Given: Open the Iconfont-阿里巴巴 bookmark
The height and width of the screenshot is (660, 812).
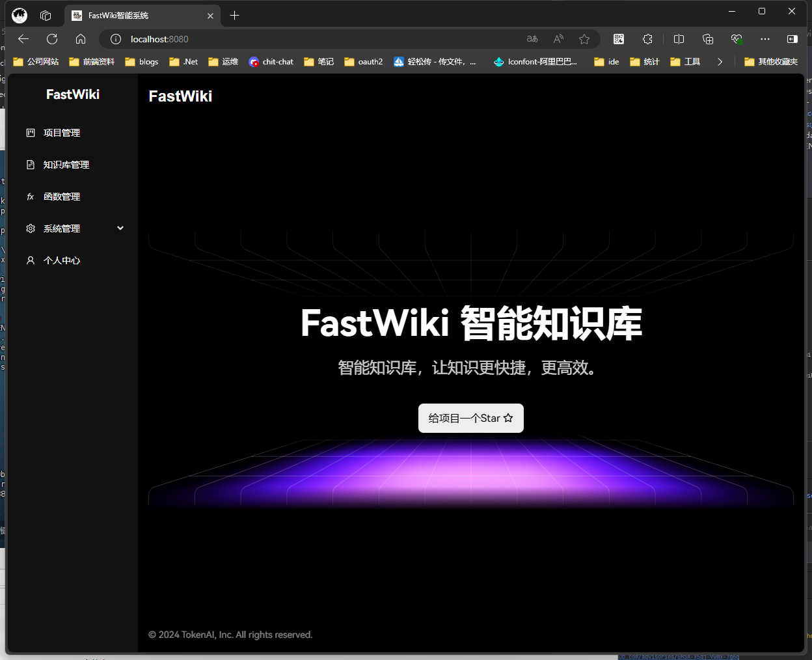Looking at the screenshot, I should coord(535,62).
